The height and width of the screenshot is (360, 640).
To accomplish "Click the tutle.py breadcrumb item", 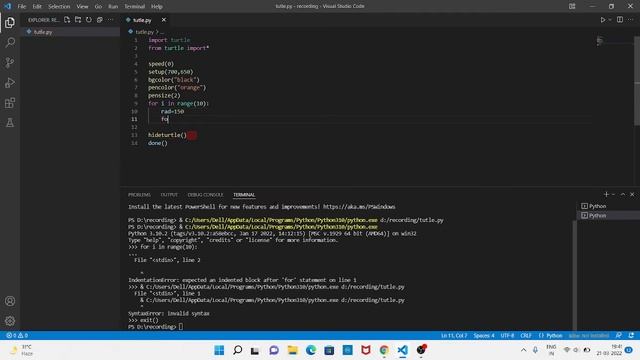I will click(144, 32).
